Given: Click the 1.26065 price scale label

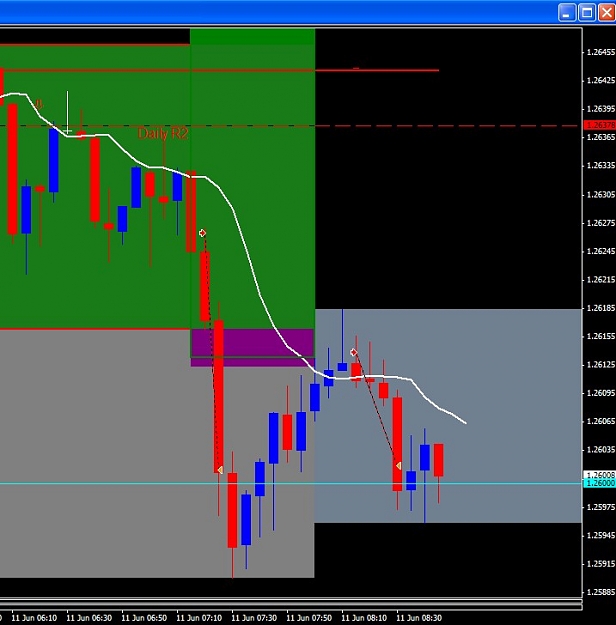Looking at the screenshot, I should click(x=601, y=421).
